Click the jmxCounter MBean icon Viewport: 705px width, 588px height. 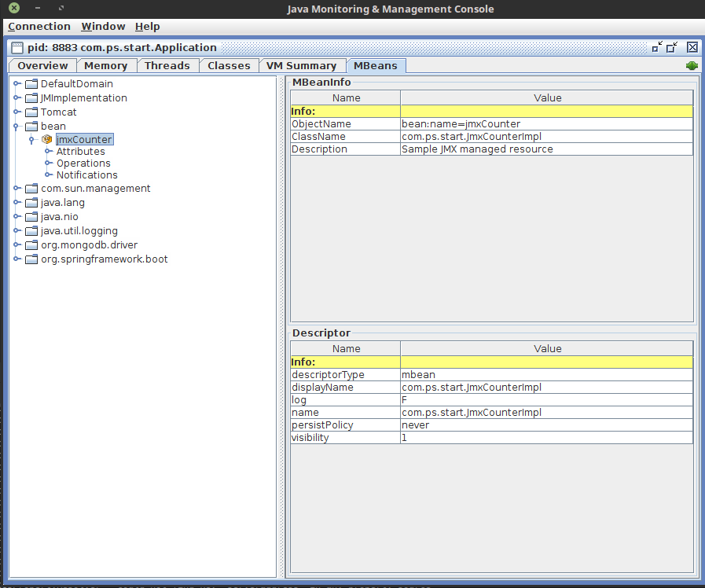tap(47, 140)
